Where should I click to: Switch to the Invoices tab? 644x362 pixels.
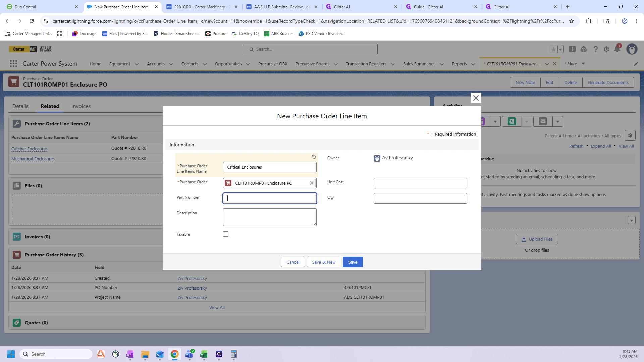81,106
